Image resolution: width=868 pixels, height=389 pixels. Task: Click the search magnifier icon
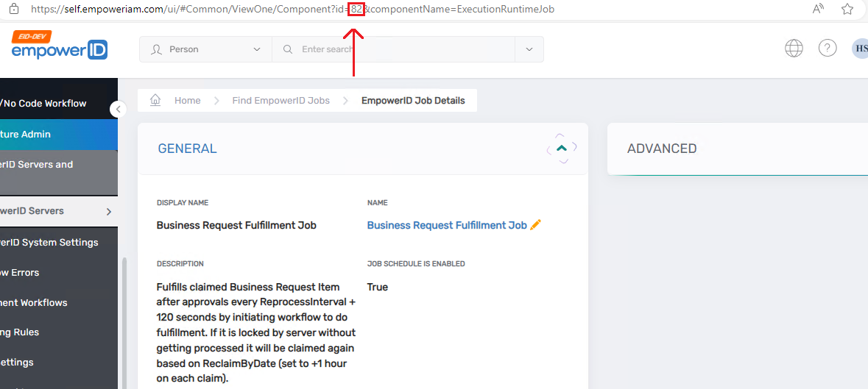coord(287,49)
